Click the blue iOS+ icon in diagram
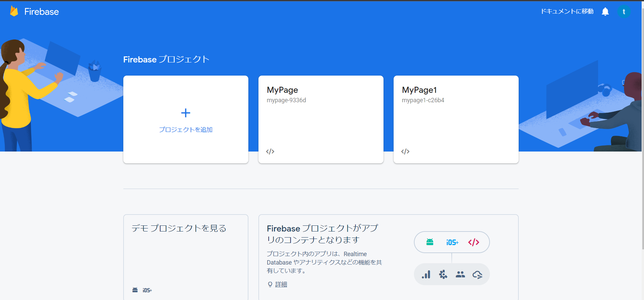644x300 pixels. [x=452, y=242]
